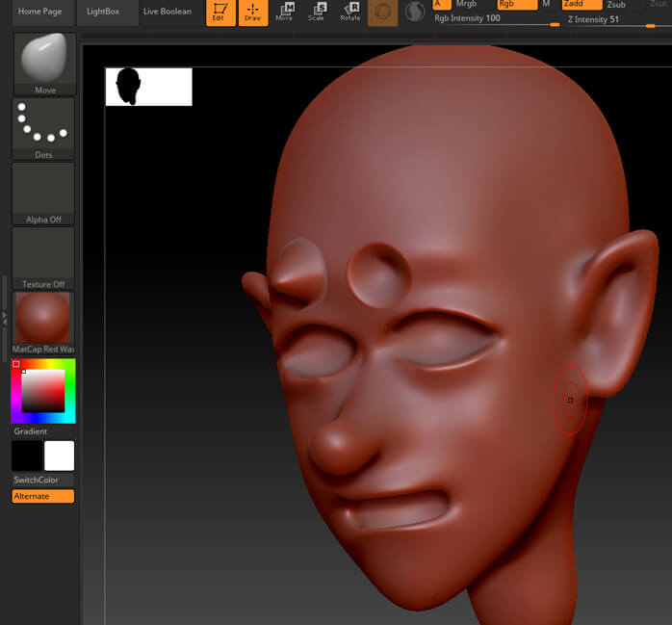Enable Zsub sculpt mode
672x625 pixels.
(x=616, y=5)
